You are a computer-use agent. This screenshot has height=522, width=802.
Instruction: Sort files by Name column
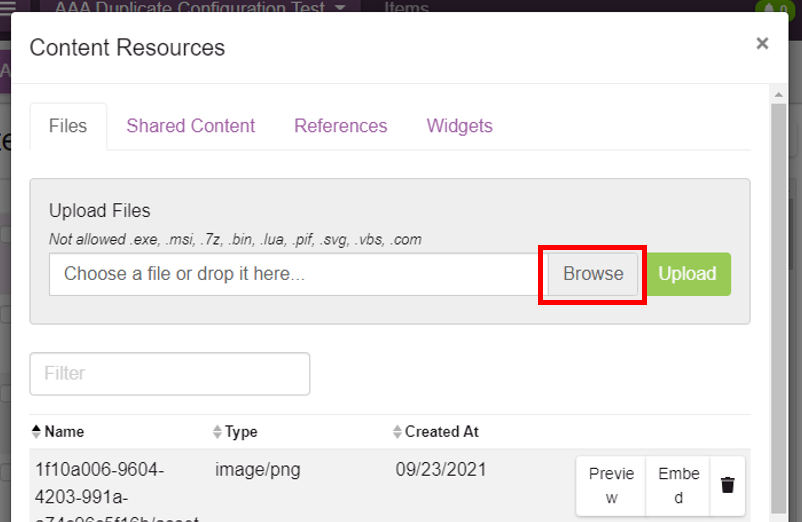tap(58, 432)
